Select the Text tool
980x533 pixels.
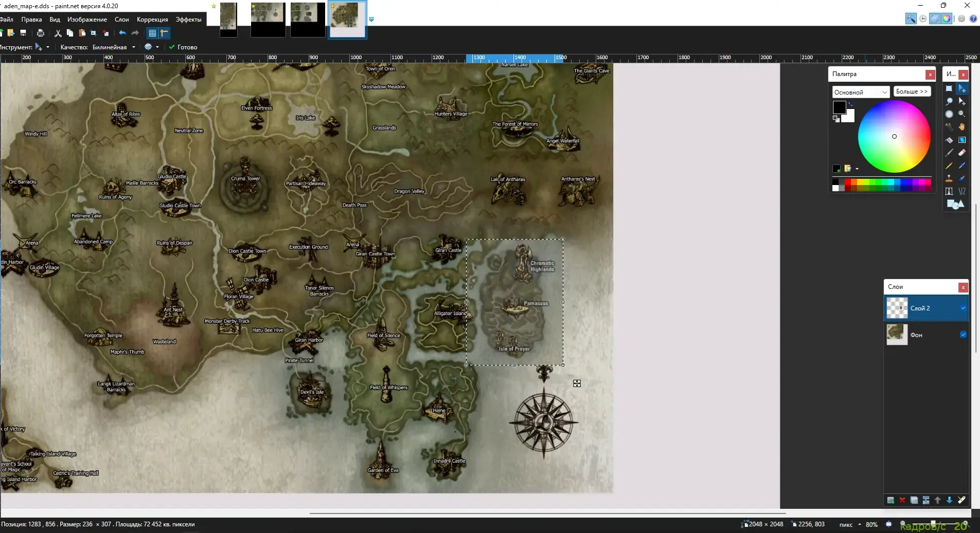[949, 191]
